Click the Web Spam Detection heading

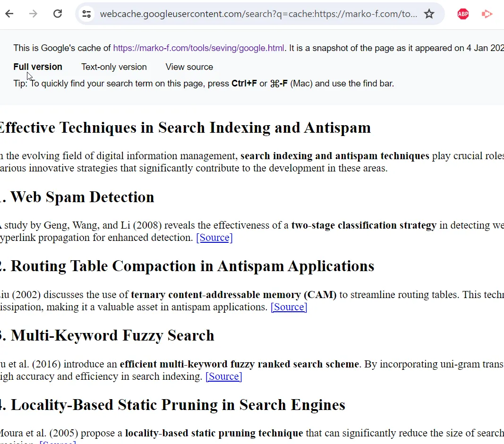point(77,197)
